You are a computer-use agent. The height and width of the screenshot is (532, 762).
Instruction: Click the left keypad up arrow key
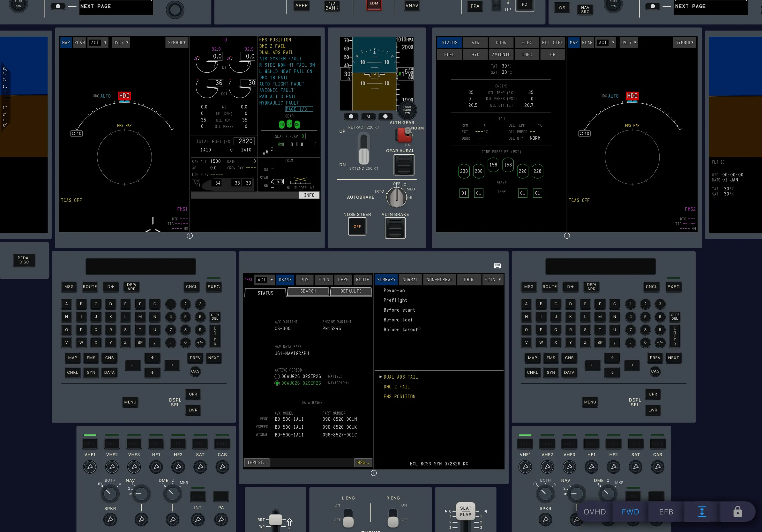coord(152,358)
